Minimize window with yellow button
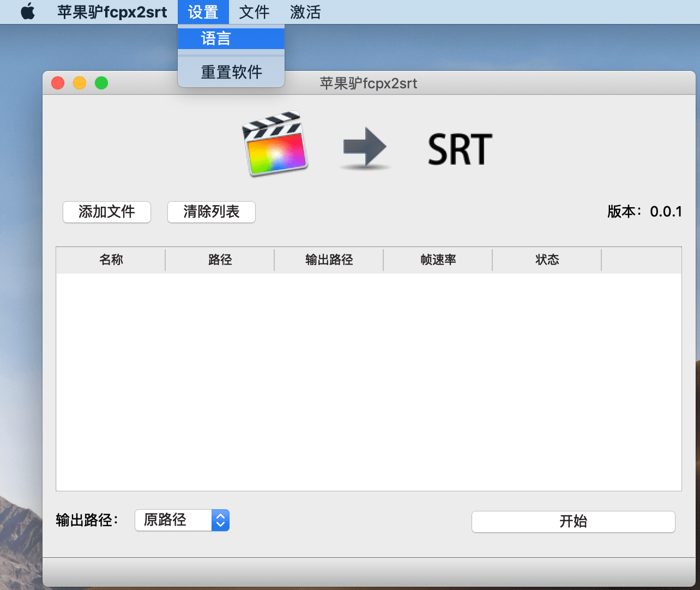The height and width of the screenshot is (590, 700). coord(80,83)
